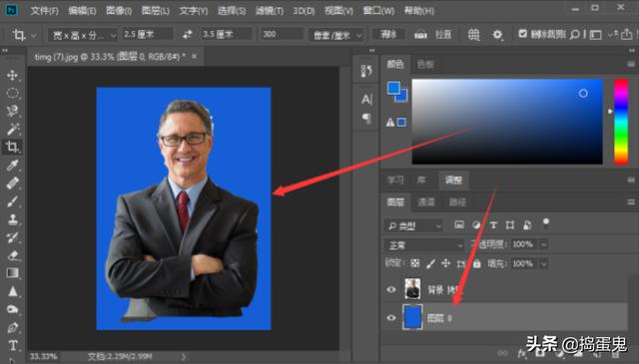Click the crop width field 2.5 厘米
Viewport: 639px width, 364px height.
147,35
